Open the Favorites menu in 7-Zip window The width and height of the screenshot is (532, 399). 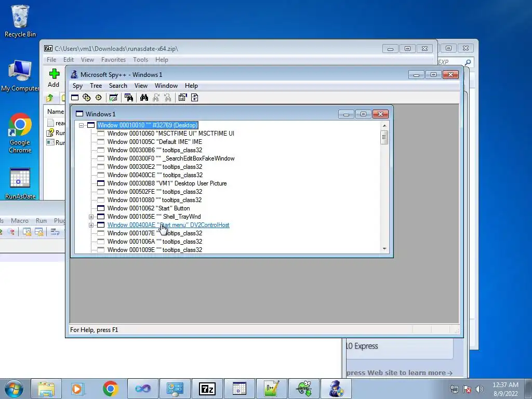click(113, 60)
